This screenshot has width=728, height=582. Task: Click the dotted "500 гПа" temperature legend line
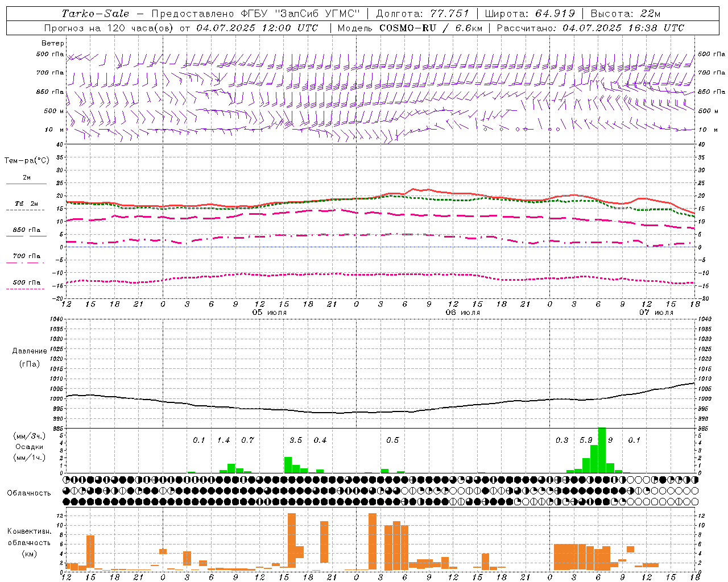[x=25, y=289]
